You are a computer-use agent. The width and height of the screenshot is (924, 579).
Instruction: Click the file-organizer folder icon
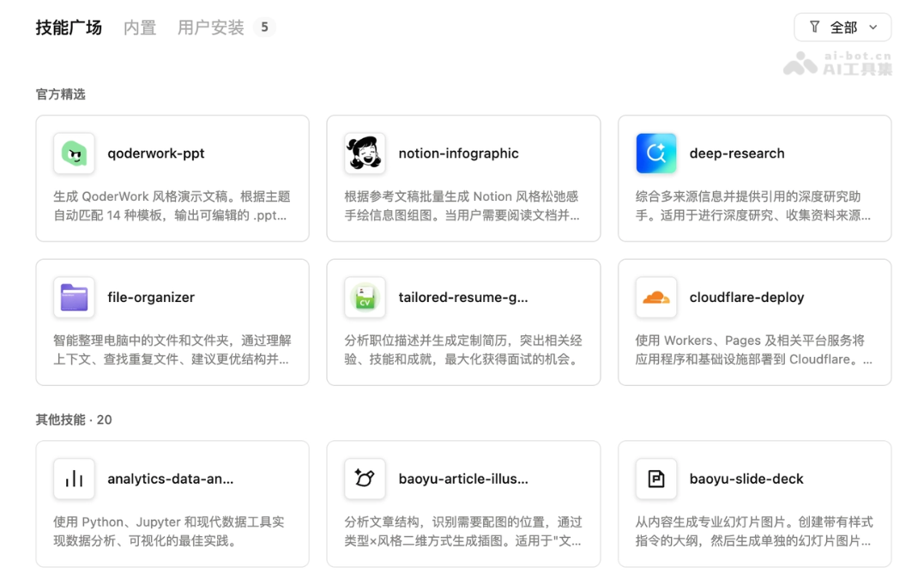(74, 297)
